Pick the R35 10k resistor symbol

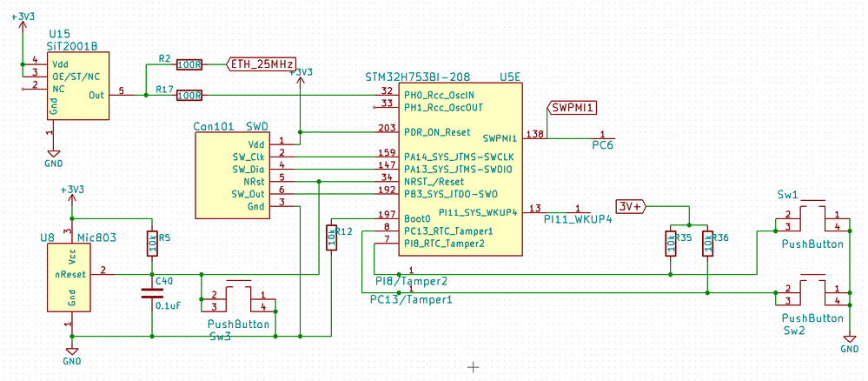point(671,243)
